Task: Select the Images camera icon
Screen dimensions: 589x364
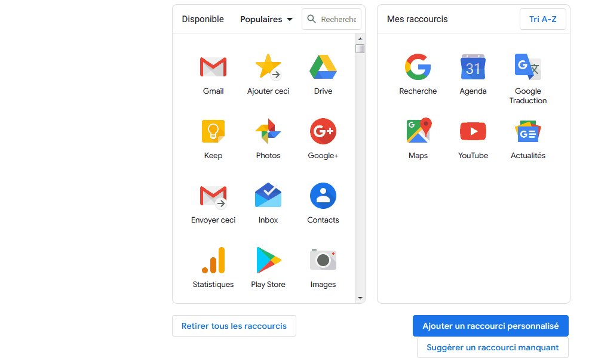Action: tap(323, 260)
